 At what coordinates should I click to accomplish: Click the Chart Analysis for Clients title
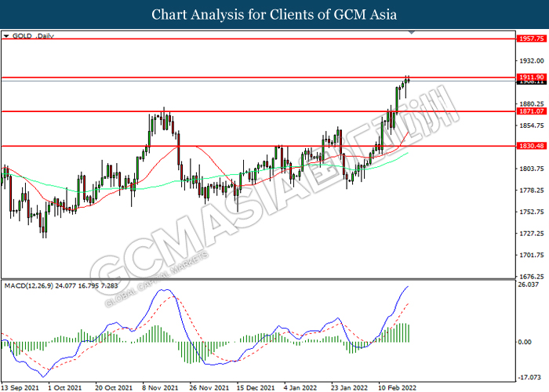(x=274, y=14)
